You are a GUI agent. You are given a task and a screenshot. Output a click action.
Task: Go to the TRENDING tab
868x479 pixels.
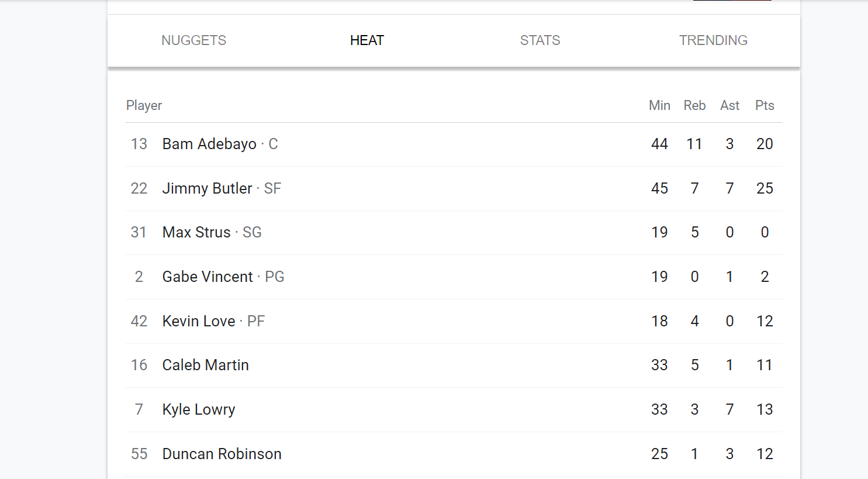tap(713, 40)
